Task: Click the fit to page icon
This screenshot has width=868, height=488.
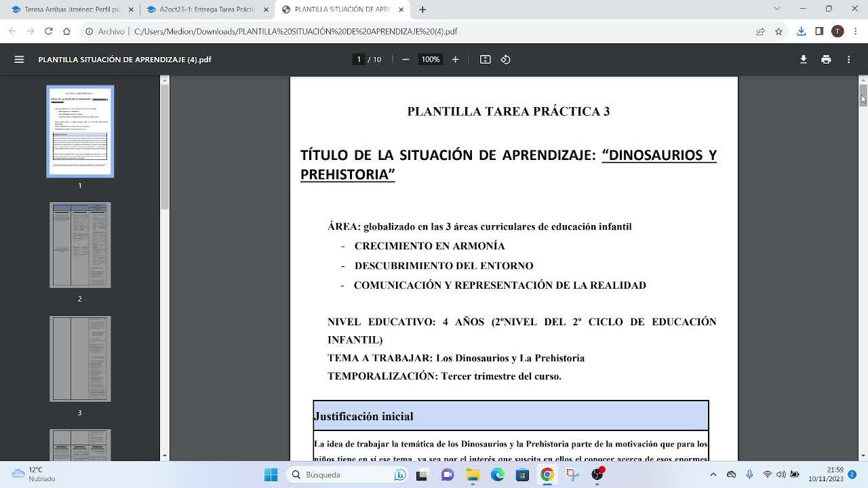Action: [x=485, y=60]
